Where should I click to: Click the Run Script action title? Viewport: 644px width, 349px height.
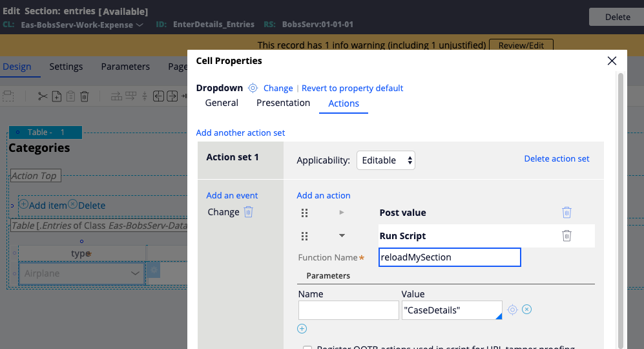[x=402, y=236]
